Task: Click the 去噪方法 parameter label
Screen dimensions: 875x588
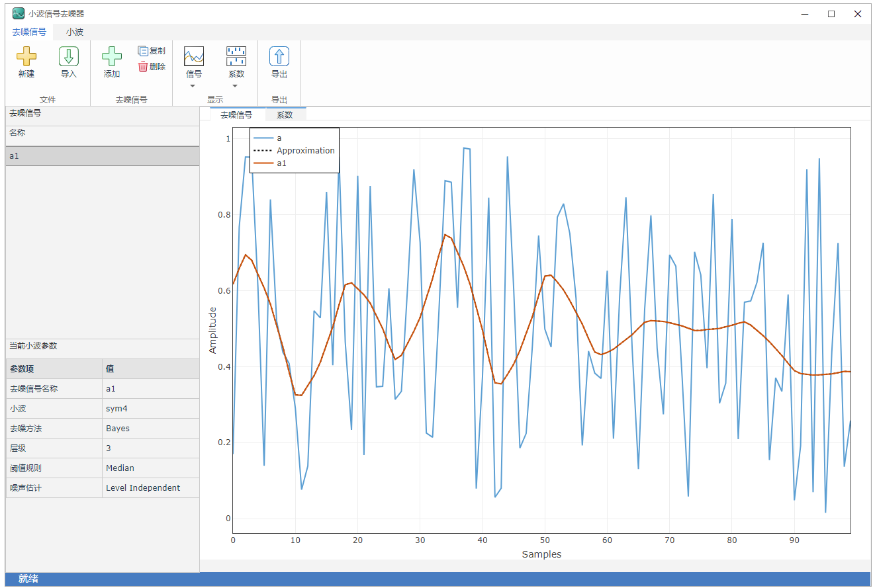Action: pyautogui.click(x=25, y=429)
